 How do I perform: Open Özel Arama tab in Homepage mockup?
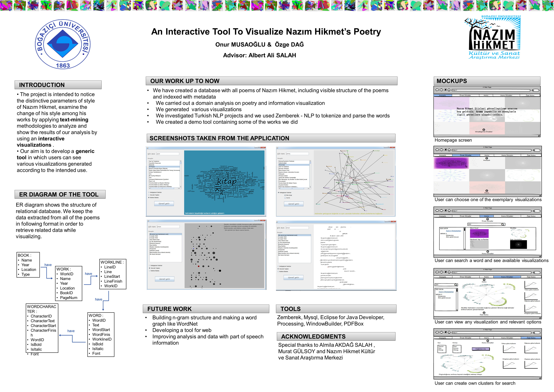coord(530,95)
